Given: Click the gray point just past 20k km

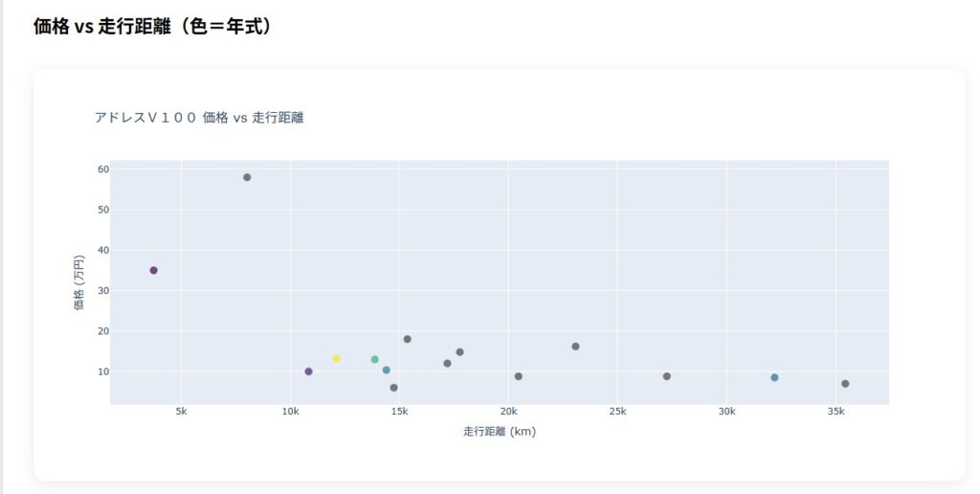Looking at the screenshot, I should coord(518,376).
